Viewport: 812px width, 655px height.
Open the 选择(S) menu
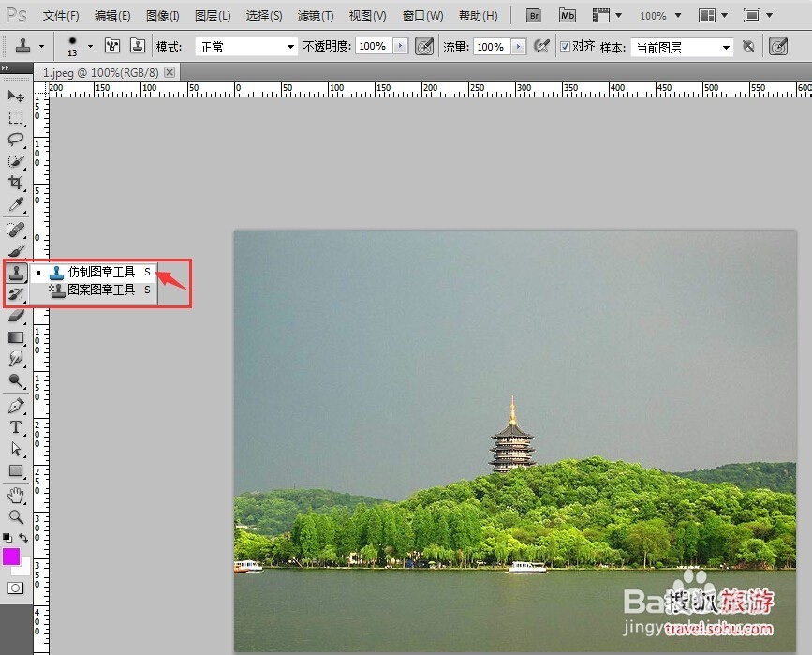tap(264, 16)
